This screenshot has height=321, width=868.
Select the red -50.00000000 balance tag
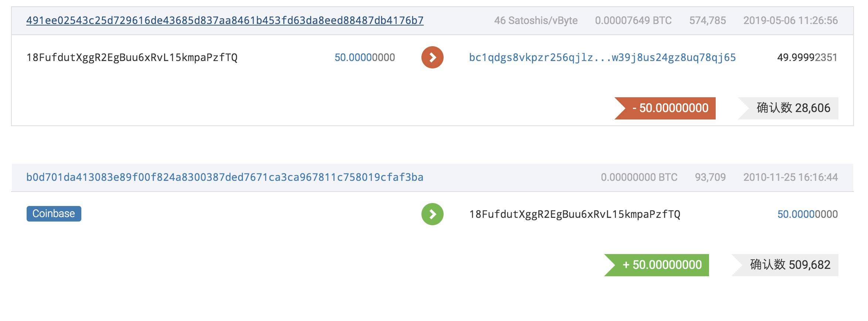[665, 108]
